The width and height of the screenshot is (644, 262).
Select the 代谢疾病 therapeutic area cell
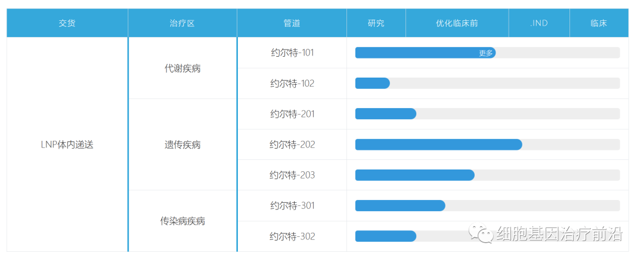tap(182, 68)
